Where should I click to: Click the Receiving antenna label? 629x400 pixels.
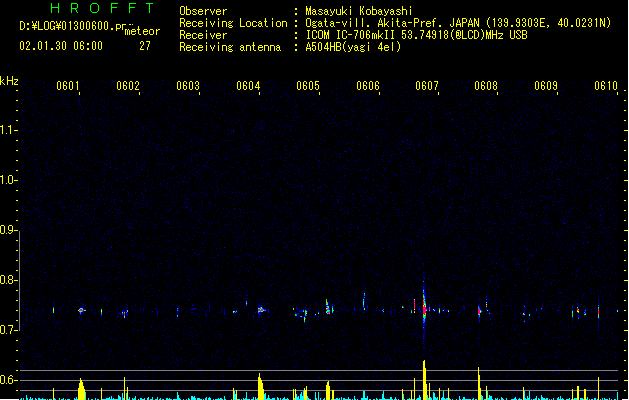point(230,47)
